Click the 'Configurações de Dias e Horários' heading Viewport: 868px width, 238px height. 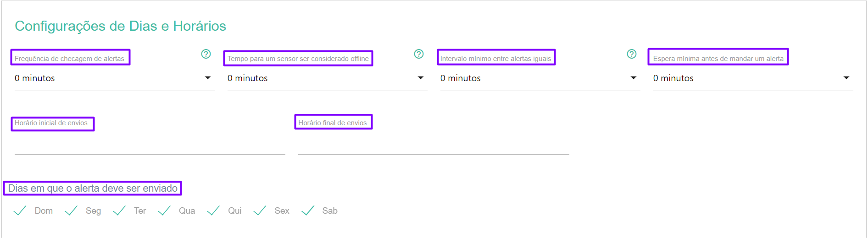(x=120, y=26)
